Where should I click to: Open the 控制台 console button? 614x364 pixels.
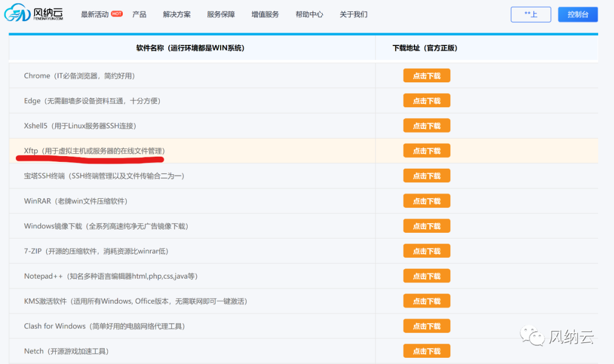click(578, 14)
